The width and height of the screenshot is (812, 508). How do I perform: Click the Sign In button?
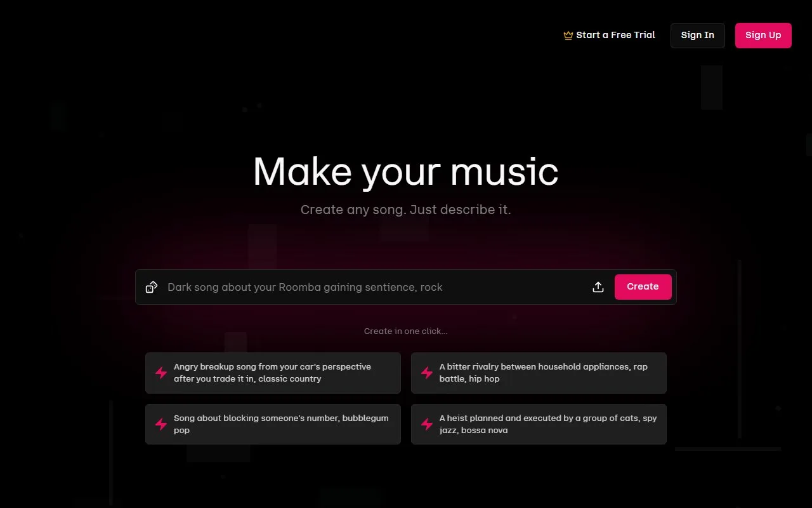pos(697,36)
